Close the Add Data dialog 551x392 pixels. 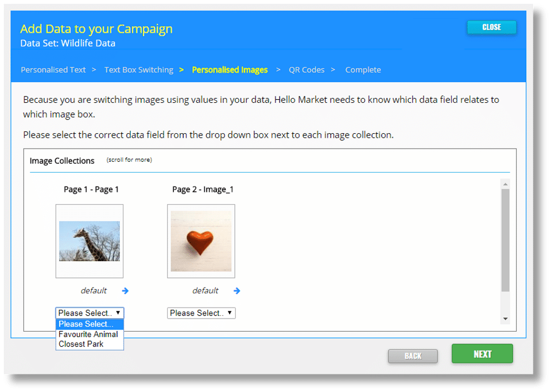tap(492, 28)
